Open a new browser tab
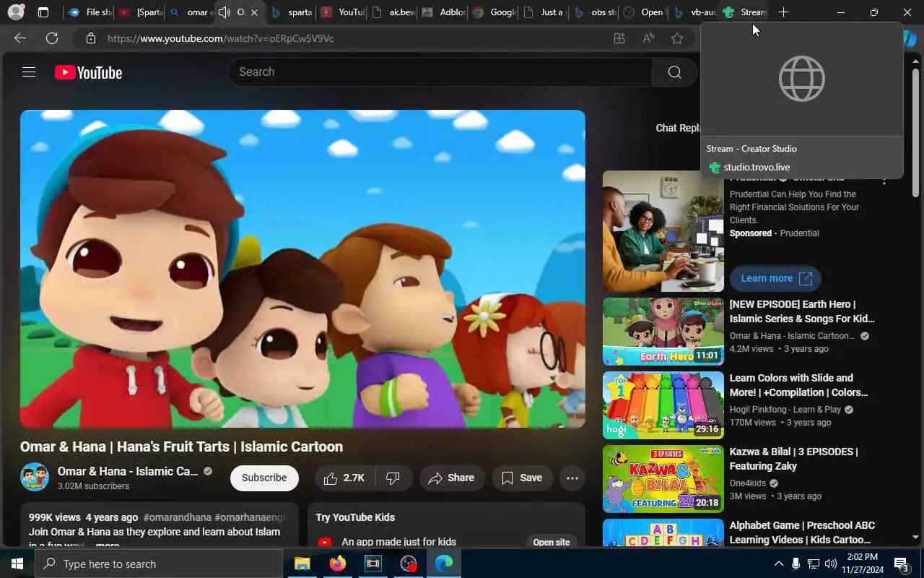This screenshot has width=924, height=578. coord(783,12)
